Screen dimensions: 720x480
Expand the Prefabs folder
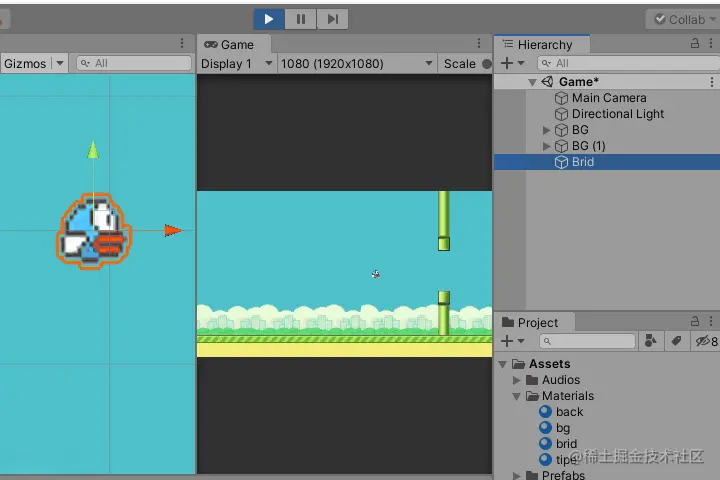(x=517, y=475)
